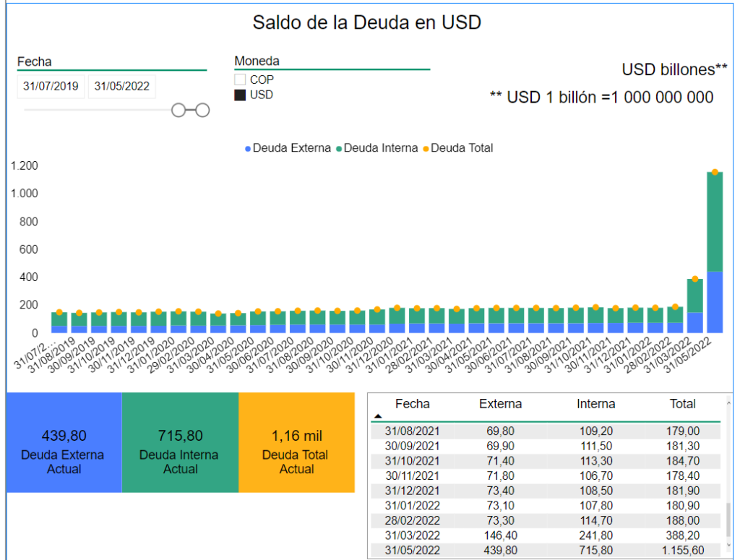Click the Deuda Total legend marker
Screen dimensions: 740x560
pos(425,148)
